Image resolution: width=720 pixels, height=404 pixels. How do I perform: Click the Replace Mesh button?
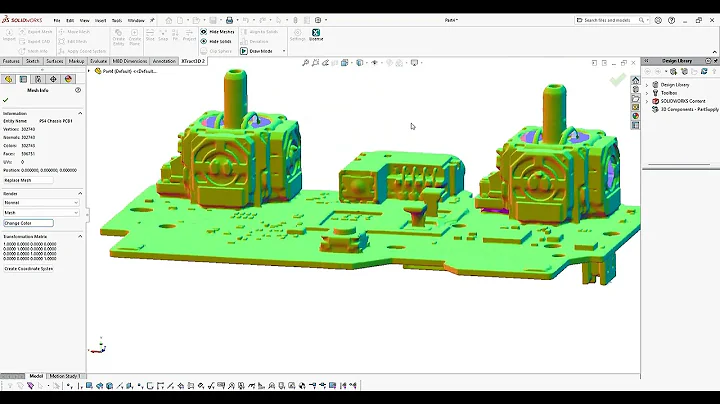pos(28,180)
